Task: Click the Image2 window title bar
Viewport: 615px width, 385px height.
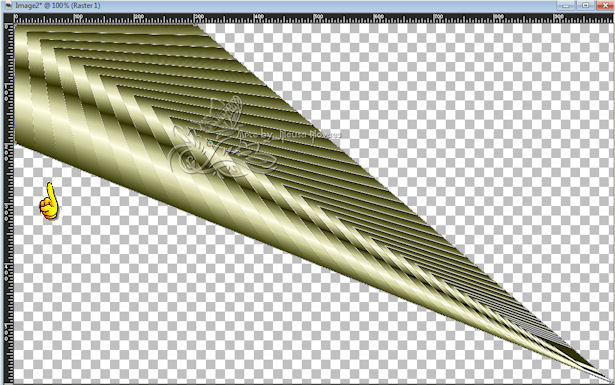Action: [275, 5]
